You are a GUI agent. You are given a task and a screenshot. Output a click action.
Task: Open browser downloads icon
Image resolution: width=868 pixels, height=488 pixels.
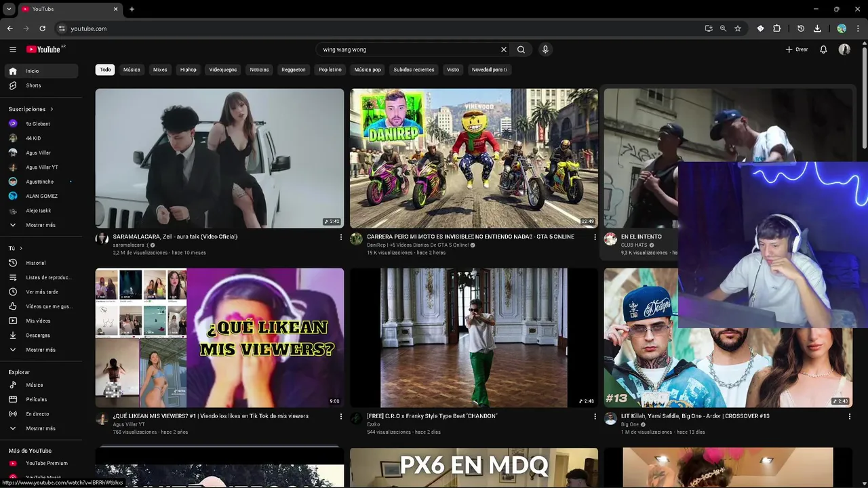click(817, 28)
